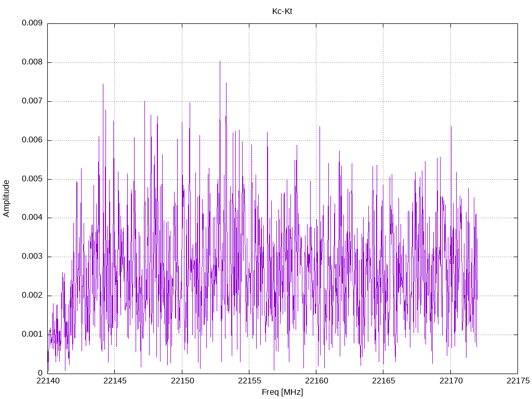Click the x-axis tick label 22150
The width and height of the screenshot is (532, 399).
182,381
